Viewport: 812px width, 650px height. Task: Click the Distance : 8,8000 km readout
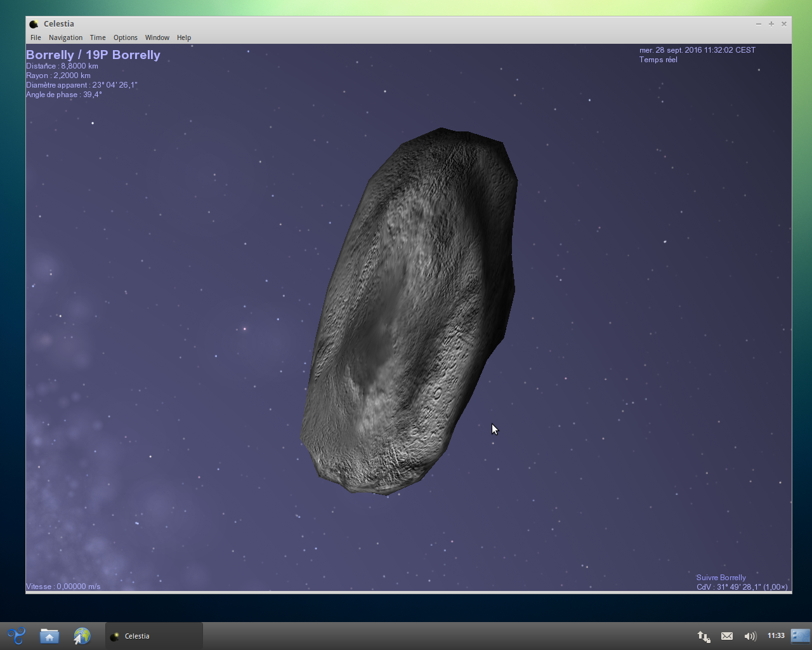62,66
